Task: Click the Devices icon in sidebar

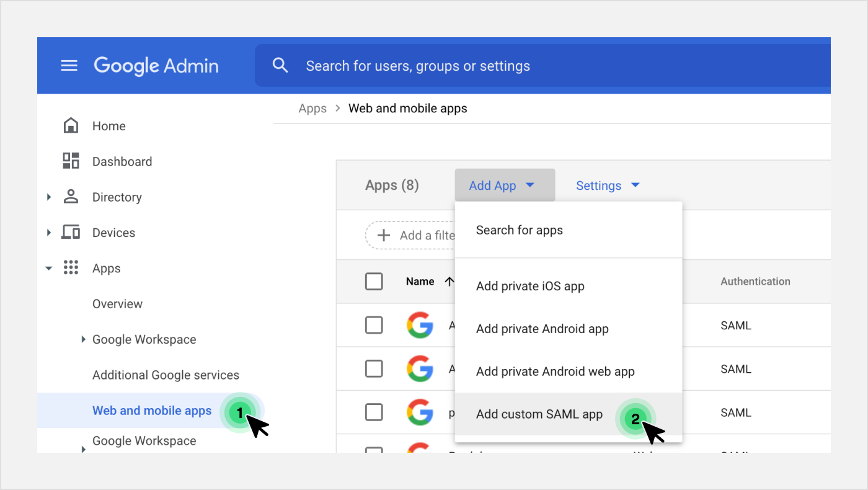Action: pyautogui.click(x=71, y=233)
